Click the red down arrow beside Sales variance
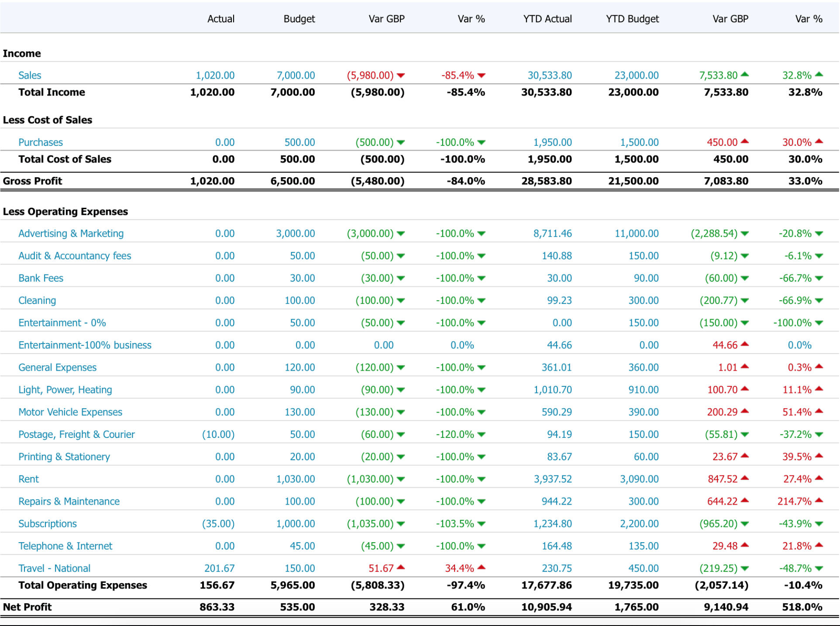The width and height of the screenshot is (840, 626). pyautogui.click(x=401, y=75)
